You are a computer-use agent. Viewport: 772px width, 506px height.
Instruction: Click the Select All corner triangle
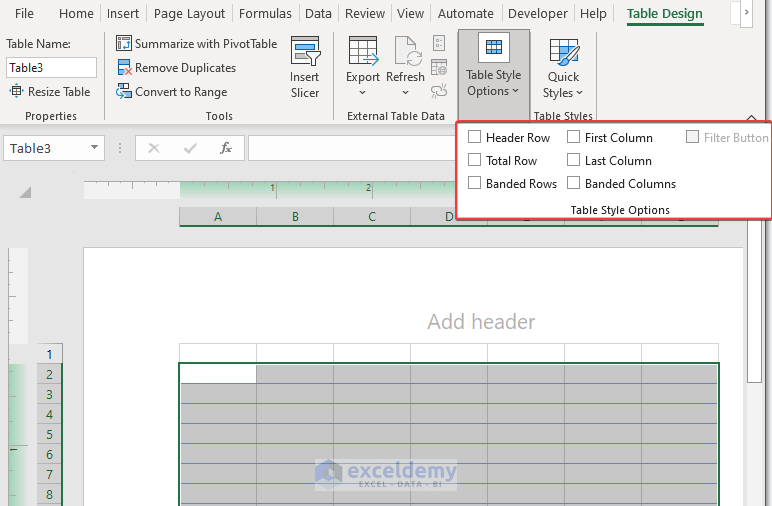click(25, 191)
